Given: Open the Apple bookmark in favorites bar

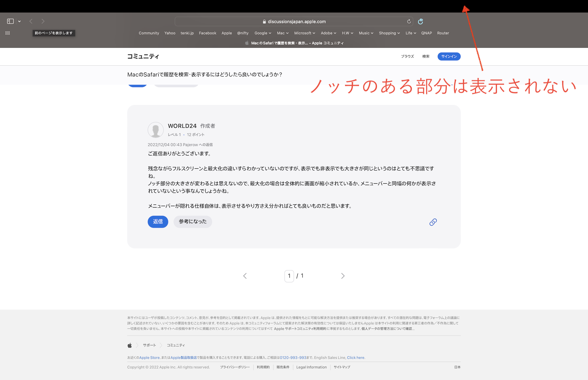Looking at the screenshot, I should pyautogui.click(x=227, y=33).
